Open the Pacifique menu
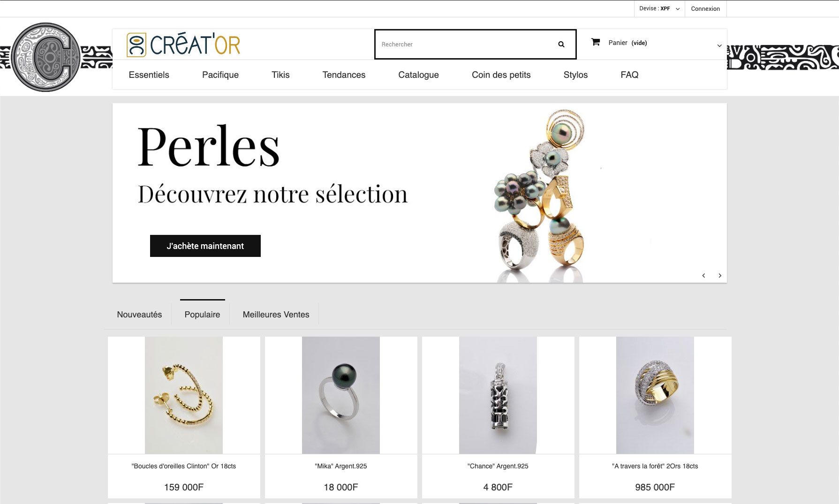Viewport: 839px width, 504px height. 220,75
